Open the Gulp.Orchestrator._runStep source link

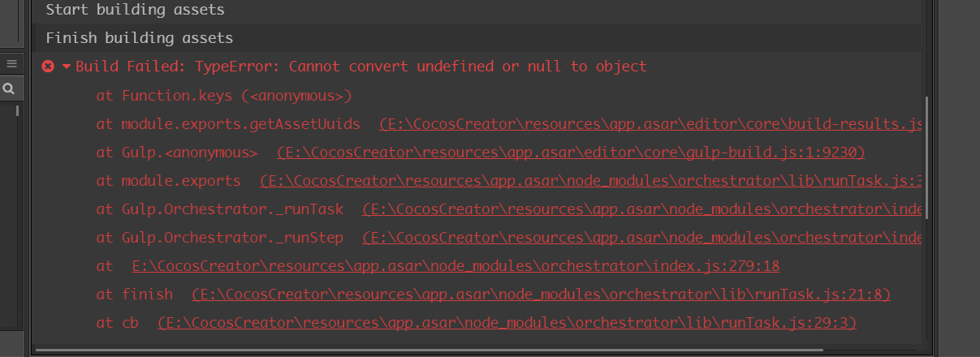pyautogui.click(x=641, y=238)
